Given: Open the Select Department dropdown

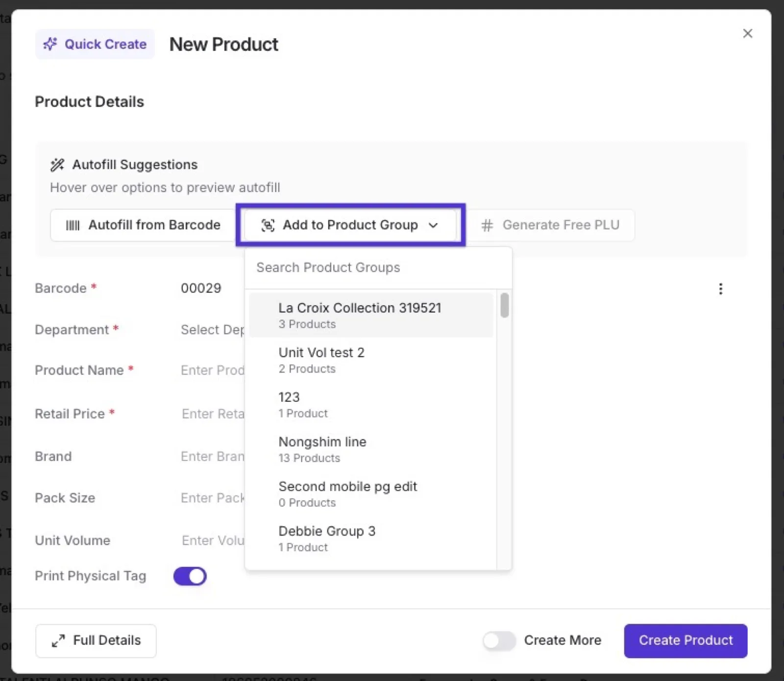Looking at the screenshot, I should click(x=212, y=330).
